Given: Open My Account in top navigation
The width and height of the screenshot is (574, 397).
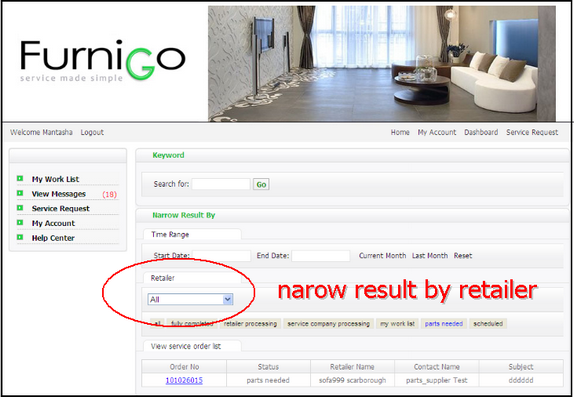Looking at the screenshot, I should tap(437, 132).
